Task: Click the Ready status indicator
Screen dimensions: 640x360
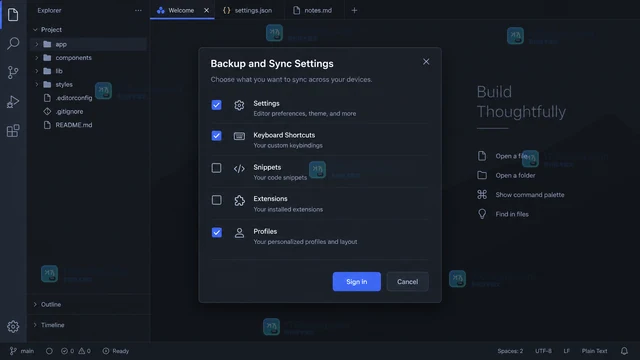Action: click(116, 351)
